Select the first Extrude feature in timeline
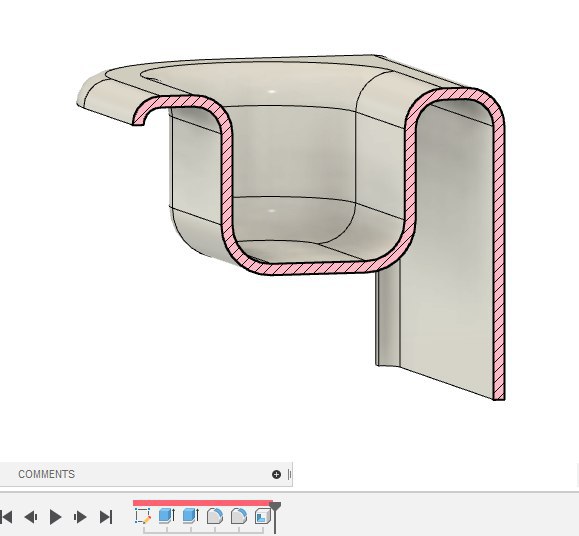 167,516
